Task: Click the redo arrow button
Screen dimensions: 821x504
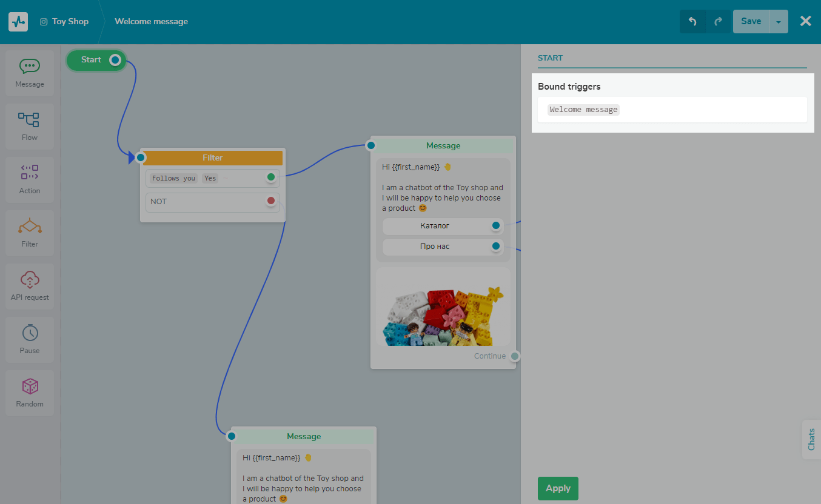Action: 719,21
